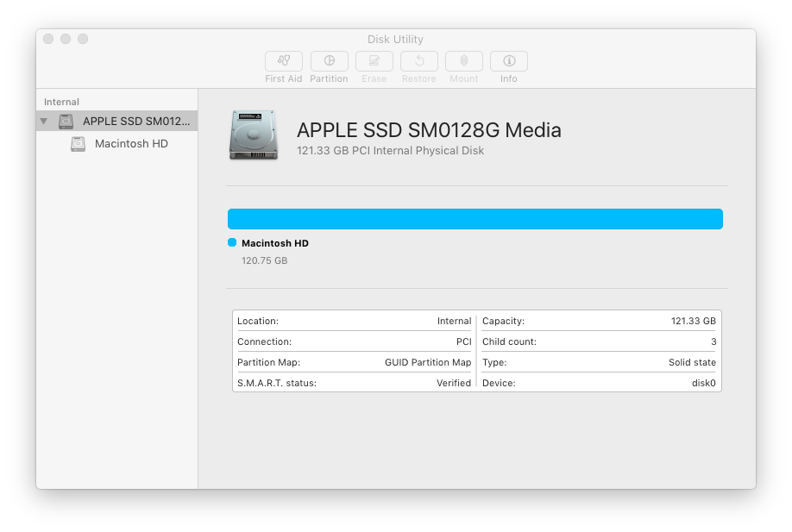Open the Partition tool
Viewport: 792px width, 532px height.
(x=330, y=61)
